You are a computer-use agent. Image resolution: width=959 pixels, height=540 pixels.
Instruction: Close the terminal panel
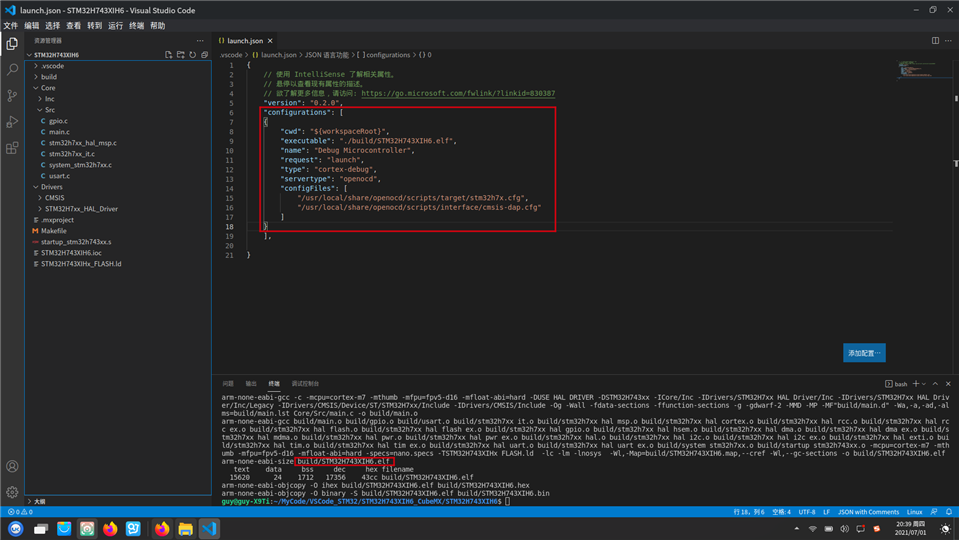(948, 384)
